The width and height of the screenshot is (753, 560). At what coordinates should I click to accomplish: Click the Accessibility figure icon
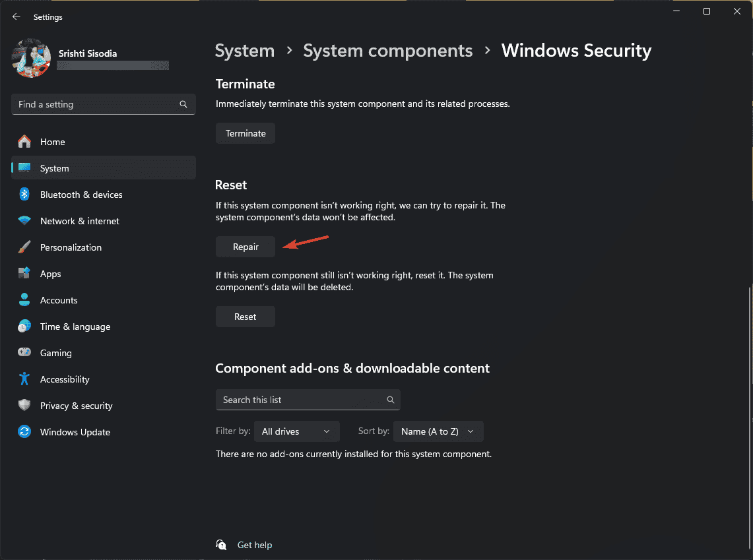tap(24, 379)
